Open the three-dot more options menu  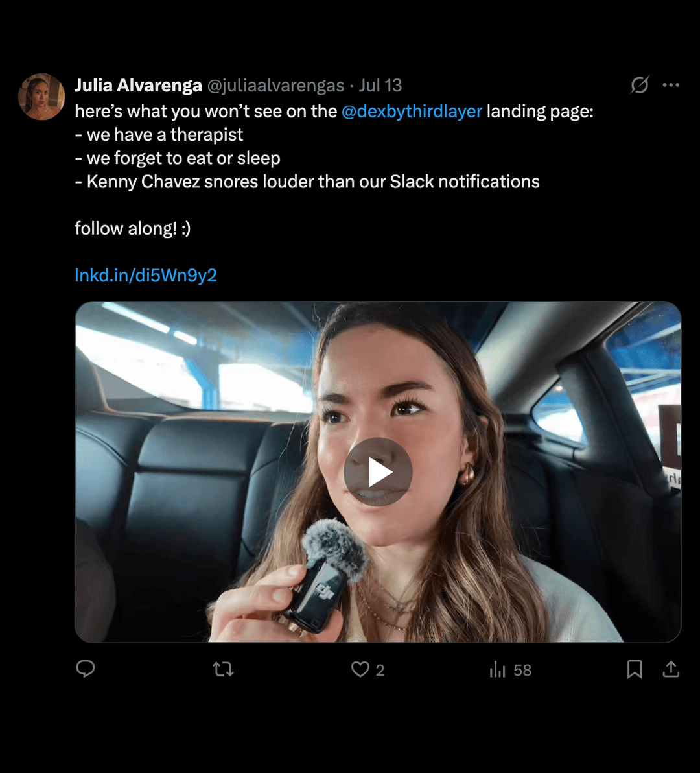[x=671, y=85]
